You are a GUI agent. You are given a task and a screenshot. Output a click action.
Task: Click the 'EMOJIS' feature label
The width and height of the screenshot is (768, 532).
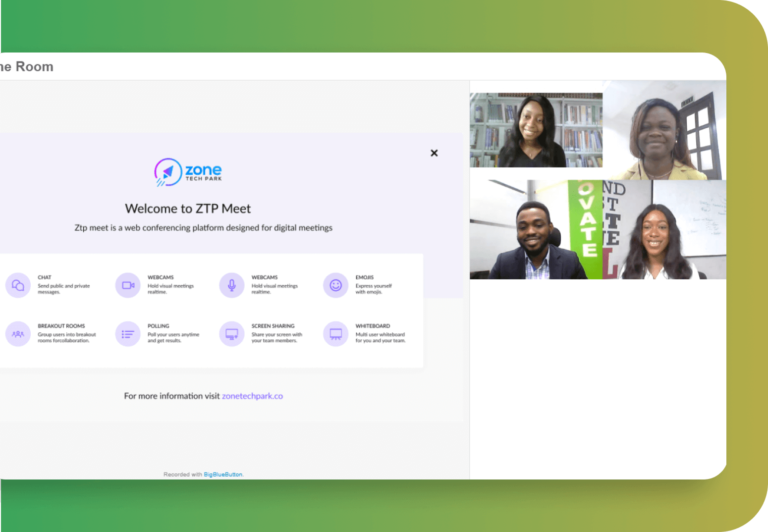click(x=364, y=277)
